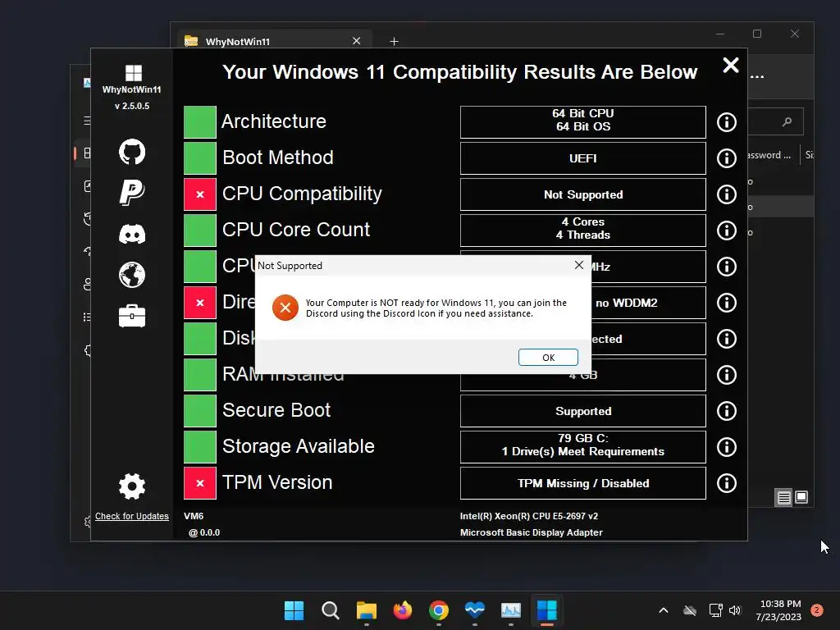The image size is (840, 630).
Task: Select WhyNotWin11 taskbar icon
Action: click(547, 610)
